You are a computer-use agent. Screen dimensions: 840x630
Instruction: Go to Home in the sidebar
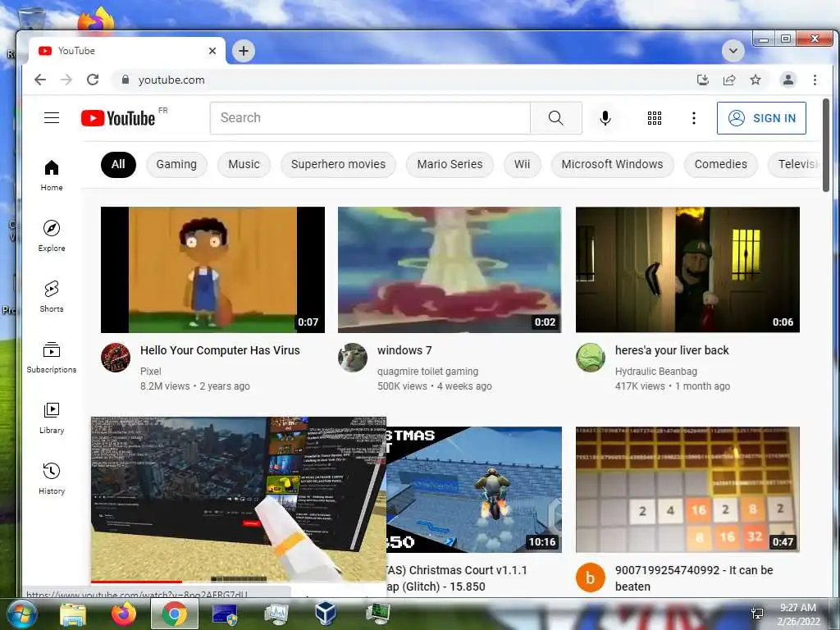pyautogui.click(x=52, y=176)
